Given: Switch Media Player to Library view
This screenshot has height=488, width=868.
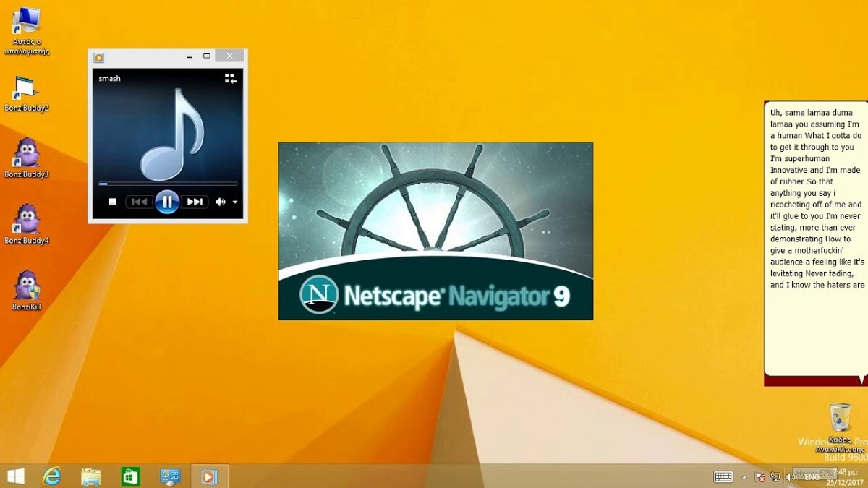Looking at the screenshot, I should pyautogui.click(x=231, y=78).
